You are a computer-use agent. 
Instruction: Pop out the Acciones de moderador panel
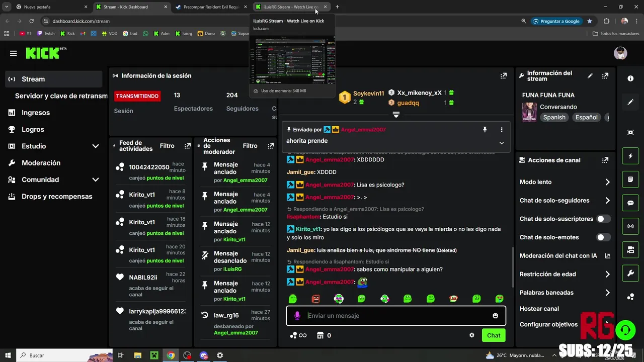(271, 146)
